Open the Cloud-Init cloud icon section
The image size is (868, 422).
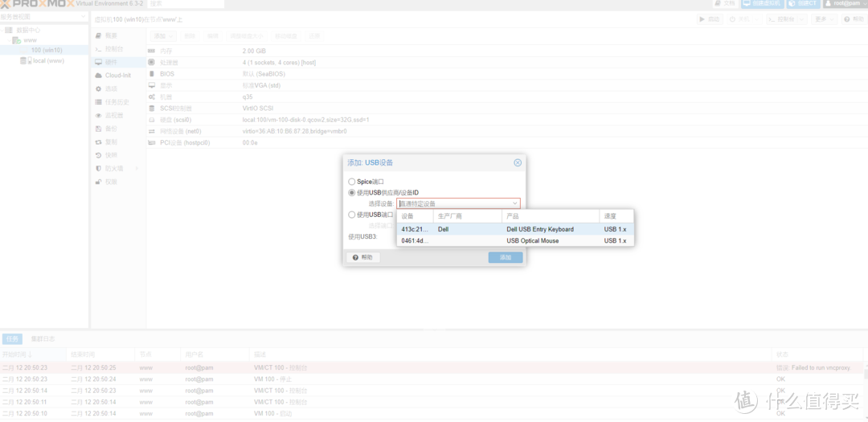click(98, 76)
